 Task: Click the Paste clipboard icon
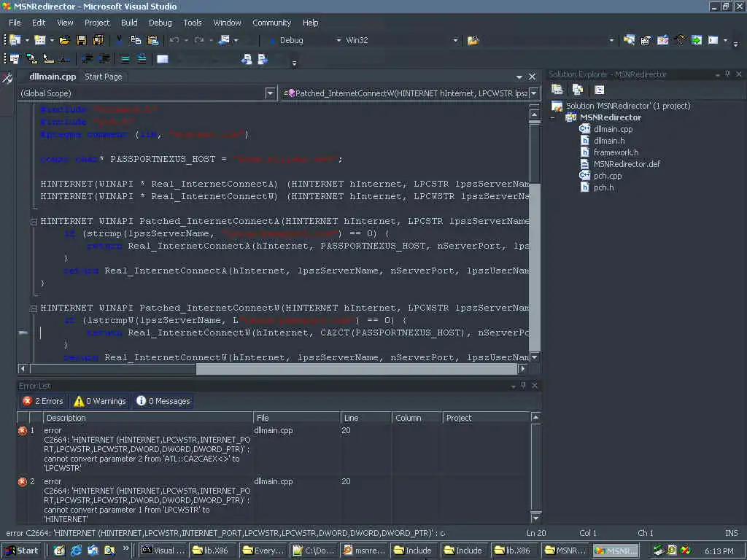click(153, 41)
